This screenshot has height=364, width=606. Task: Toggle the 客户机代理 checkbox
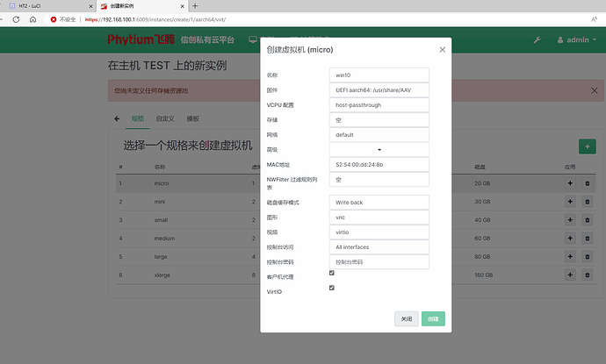click(x=331, y=273)
